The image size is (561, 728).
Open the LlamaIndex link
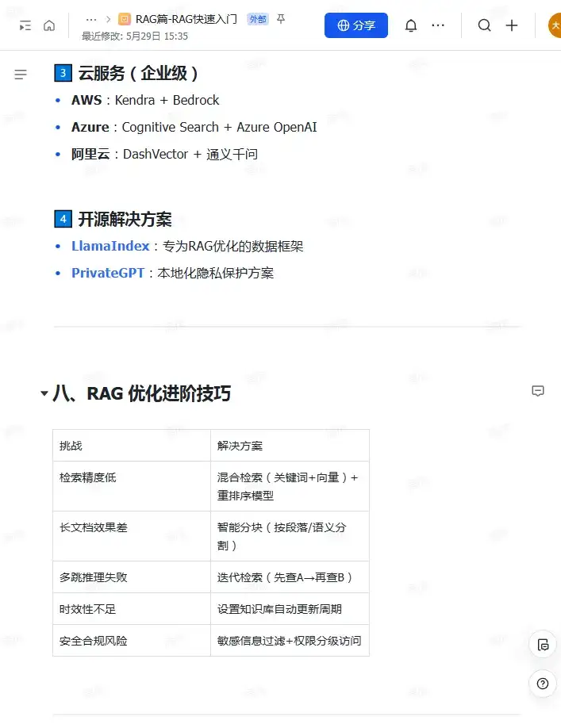click(x=110, y=246)
